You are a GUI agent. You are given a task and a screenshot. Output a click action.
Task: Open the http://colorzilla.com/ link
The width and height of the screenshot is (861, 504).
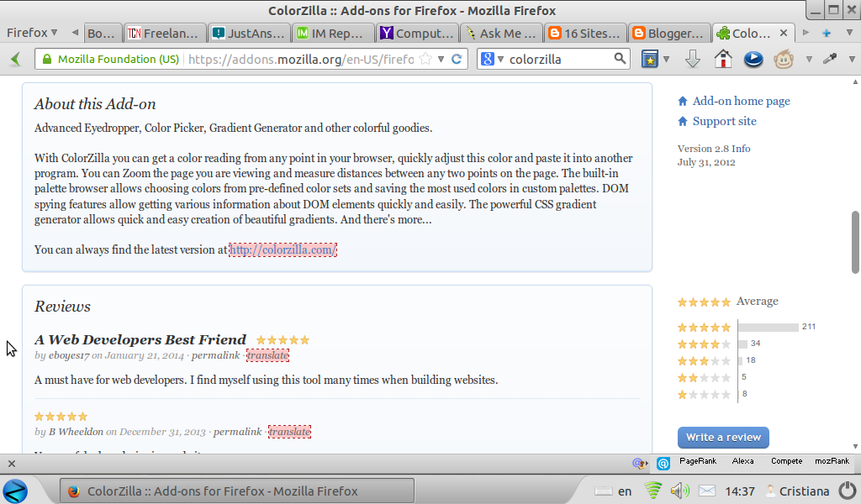pos(283,250)
